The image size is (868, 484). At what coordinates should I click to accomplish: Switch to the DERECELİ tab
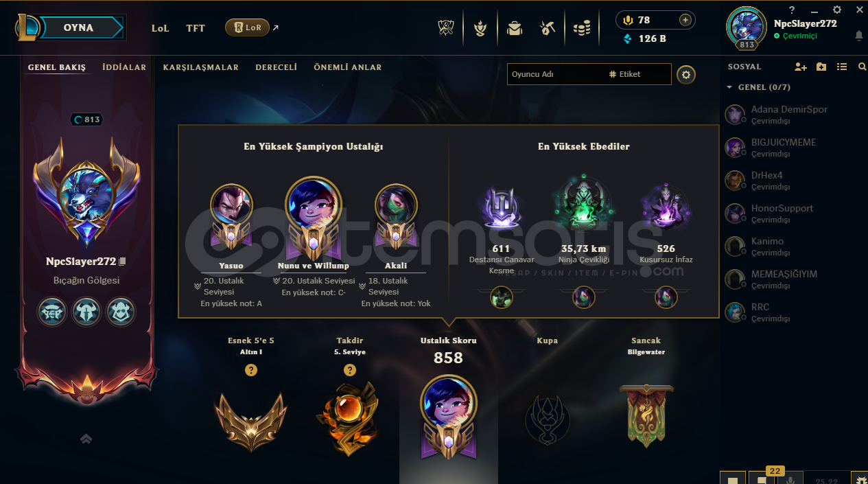276,67
